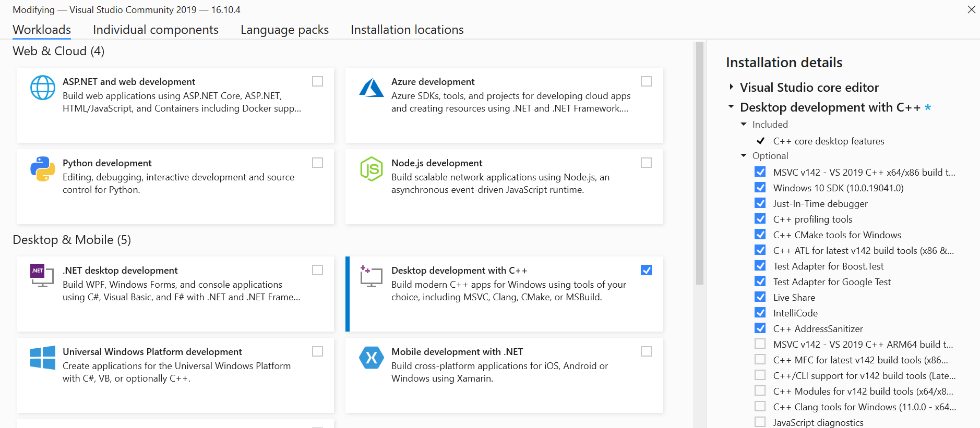Uncheck C++ CMake tools for Windows
This screenshot has height=428, width=980.
(x=760, y=235)
